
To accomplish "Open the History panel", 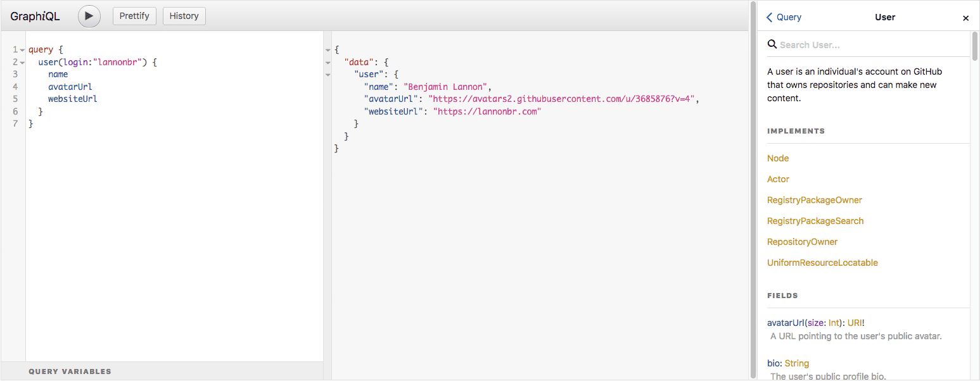I will [184, 16].
